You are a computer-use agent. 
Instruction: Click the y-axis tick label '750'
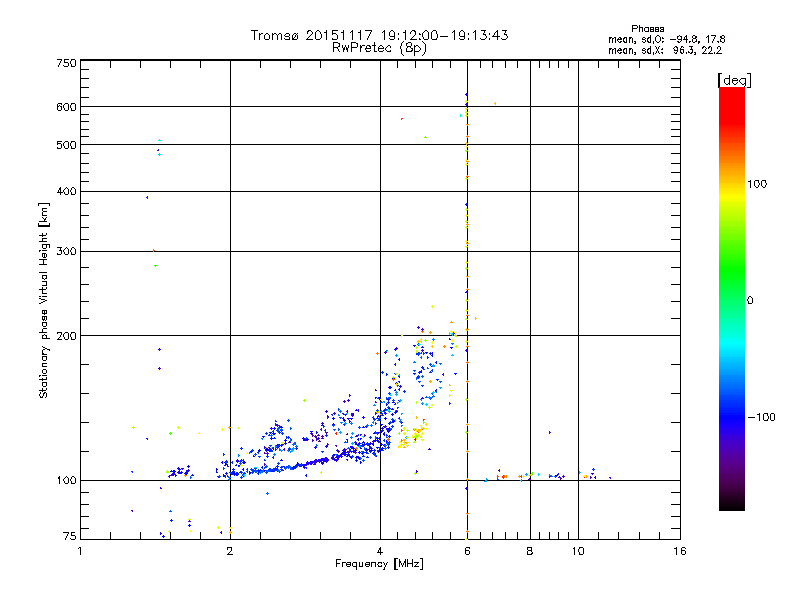(66, 63)
